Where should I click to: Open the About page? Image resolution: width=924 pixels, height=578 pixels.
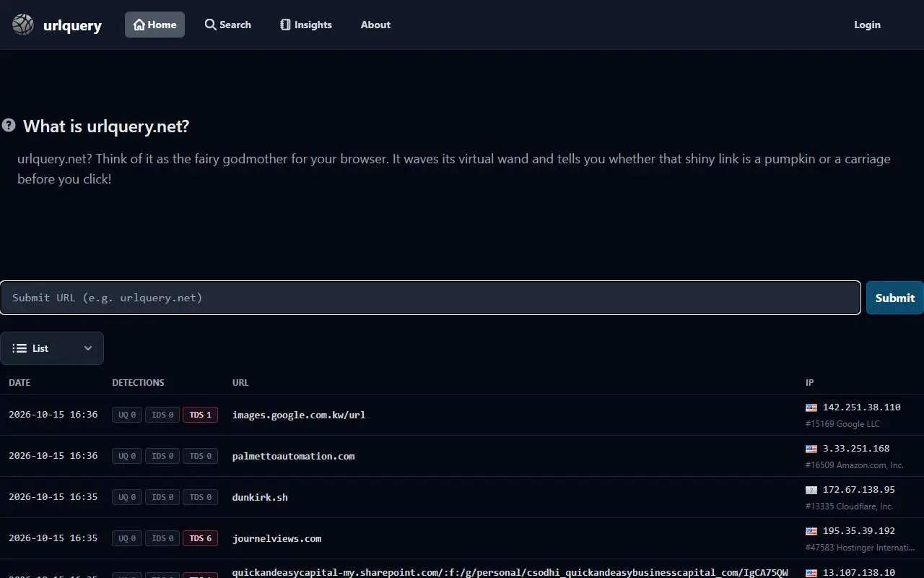coord(375,25)
